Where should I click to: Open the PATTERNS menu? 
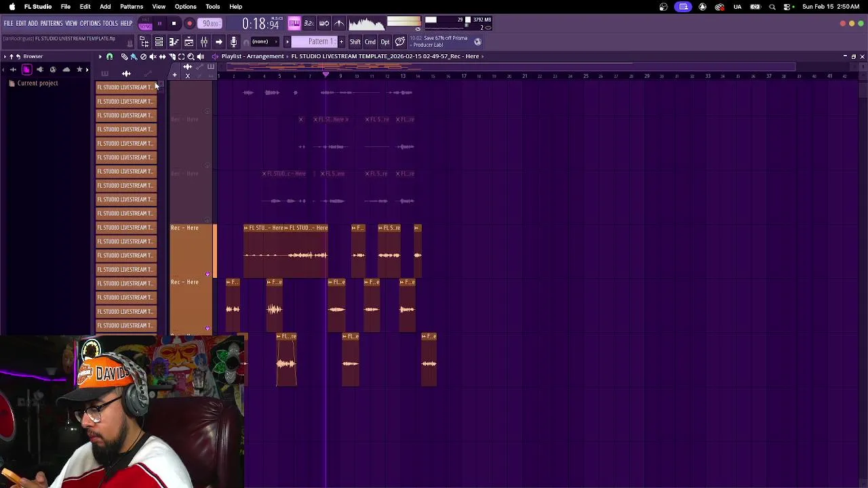click(x=52, y=23)
